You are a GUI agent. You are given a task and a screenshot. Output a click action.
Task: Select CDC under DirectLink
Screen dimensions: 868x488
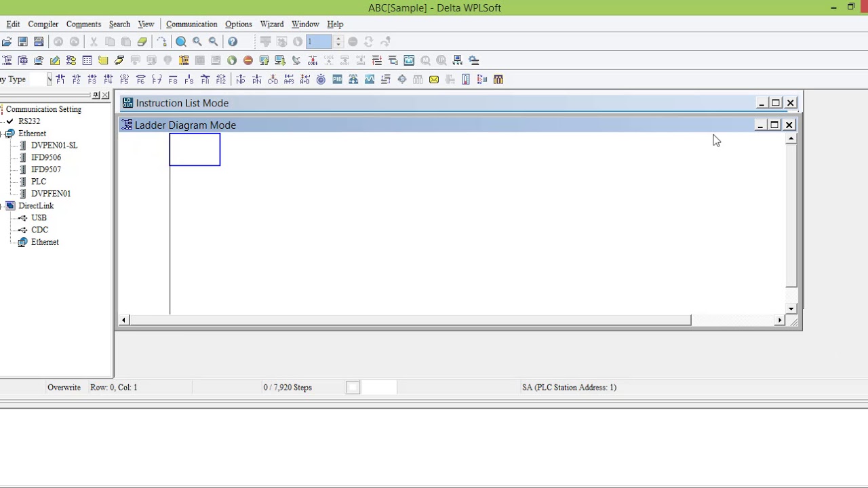(x=39, y=230)
